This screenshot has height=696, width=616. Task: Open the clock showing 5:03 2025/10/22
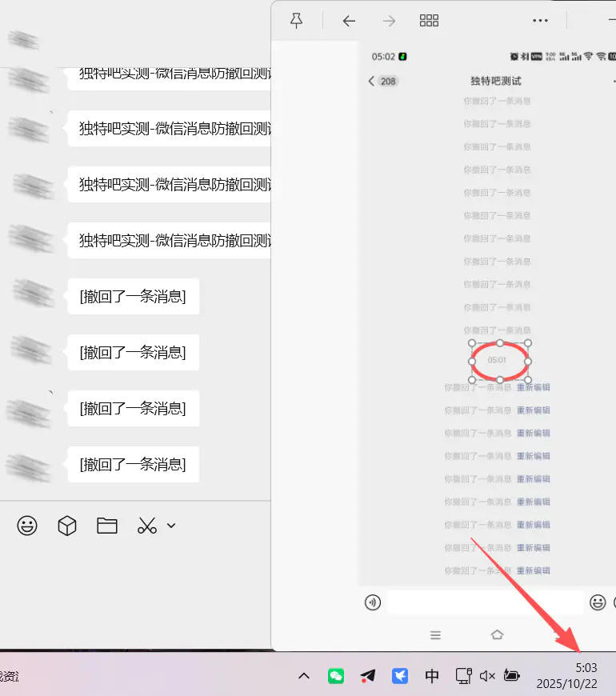coord(566,675)
